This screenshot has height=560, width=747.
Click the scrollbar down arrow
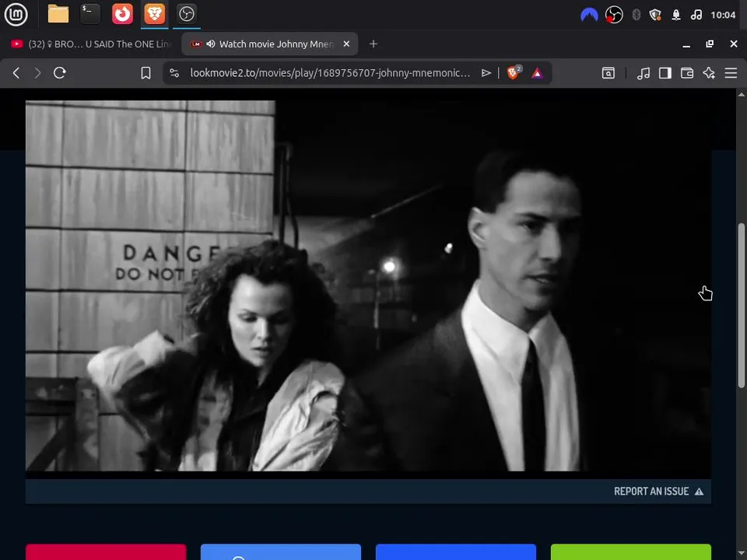pos(742,554)
